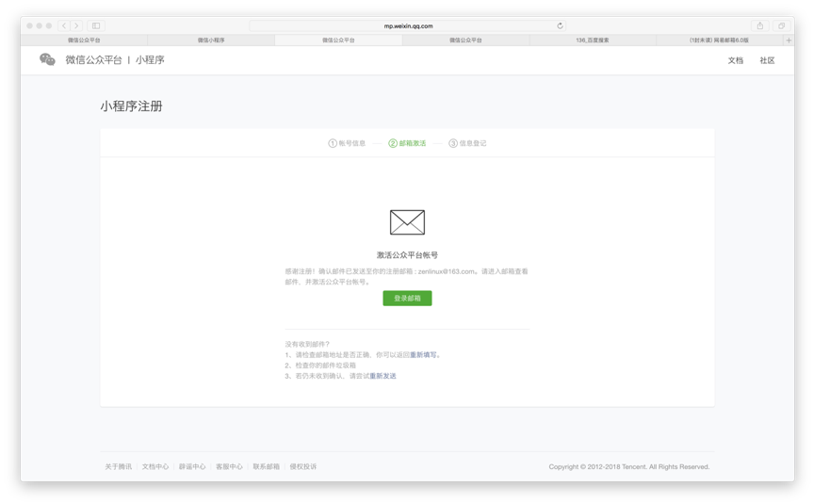
Task: Click the 重新填写 link
Action: pyautogui.click(x=423, y=355)
